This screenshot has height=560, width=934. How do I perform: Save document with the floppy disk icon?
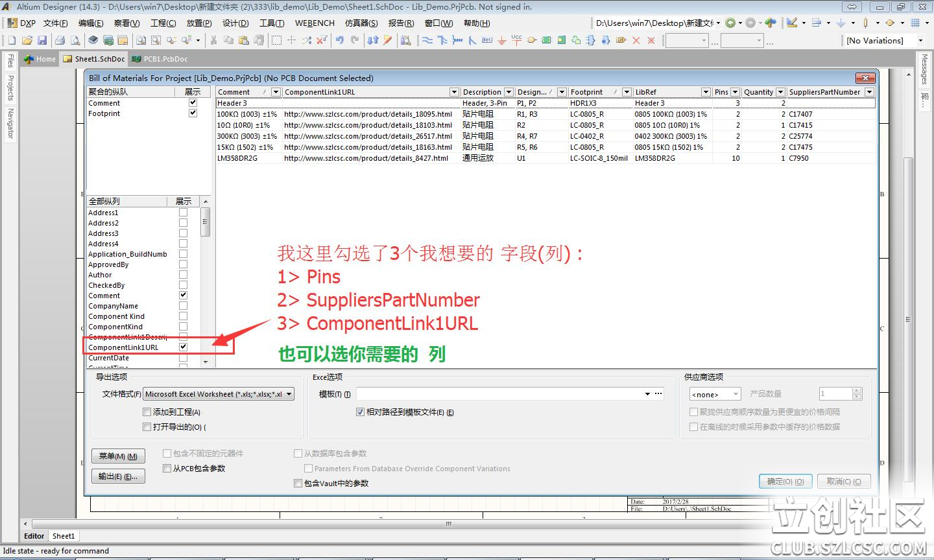[42, 40]
